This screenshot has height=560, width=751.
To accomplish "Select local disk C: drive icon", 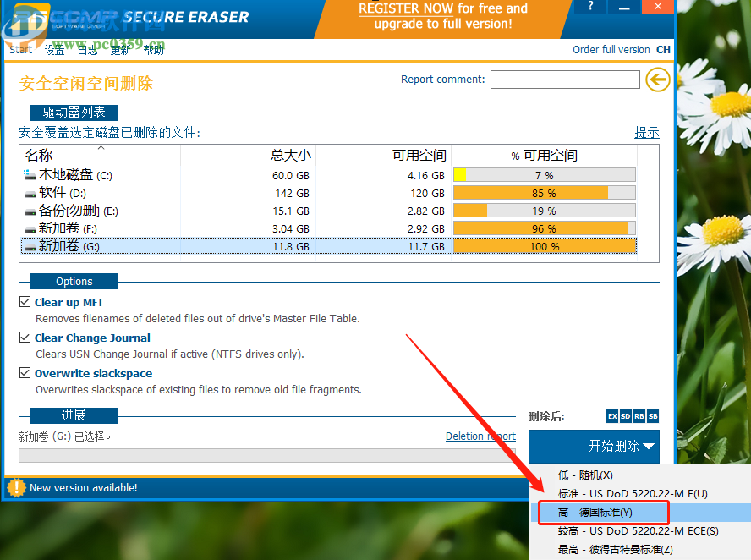I will point(30,175).
